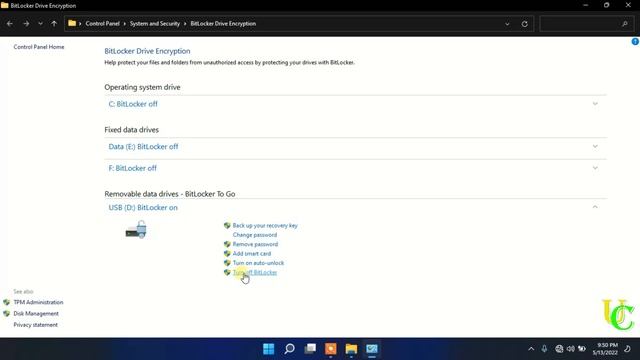Click the microphone tray icon
The height and width of the screenshot is (360, 640).
pos(544,349)
